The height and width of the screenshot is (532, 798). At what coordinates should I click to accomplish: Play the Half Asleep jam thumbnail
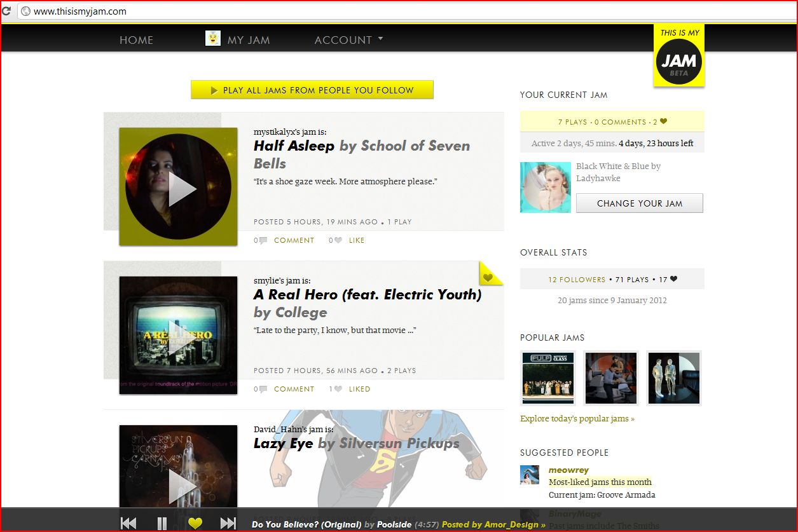(x=178, y=187)
